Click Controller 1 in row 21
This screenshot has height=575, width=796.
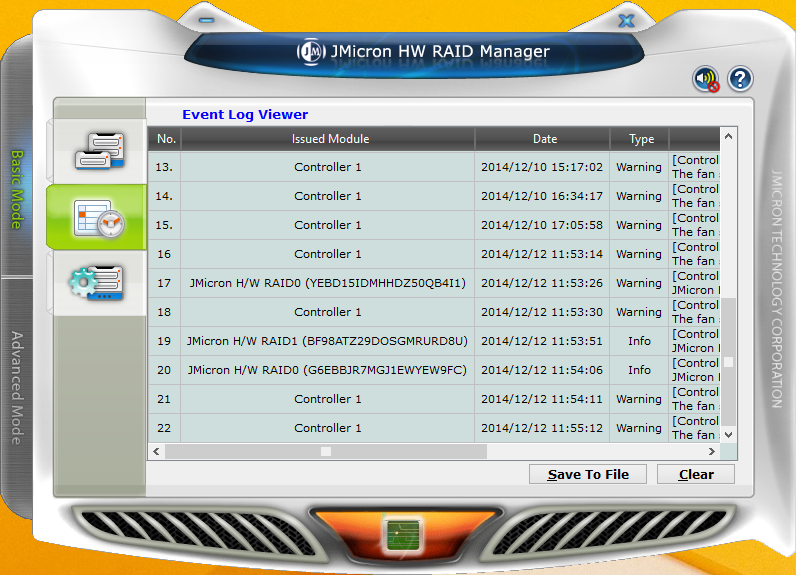coord(327,399)
